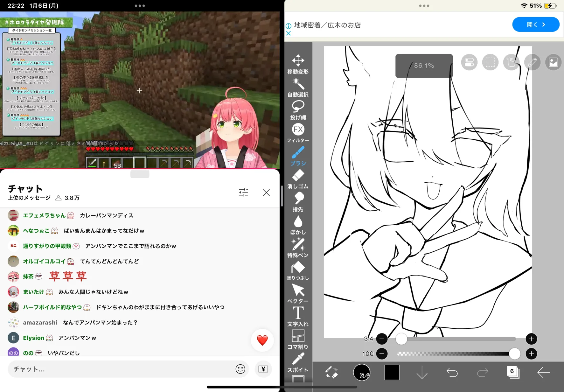Open the ad with 開く button
564x392 pixels.
click(536, 24)
